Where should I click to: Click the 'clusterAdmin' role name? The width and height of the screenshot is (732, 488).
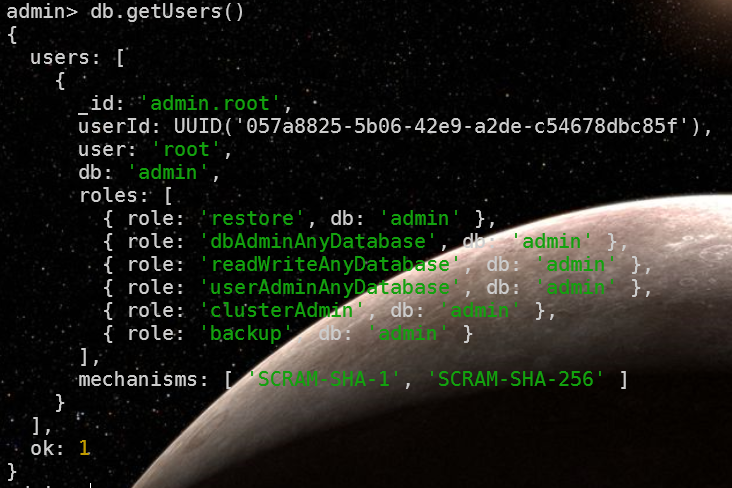pyautogui.click(x=282, y=311)
